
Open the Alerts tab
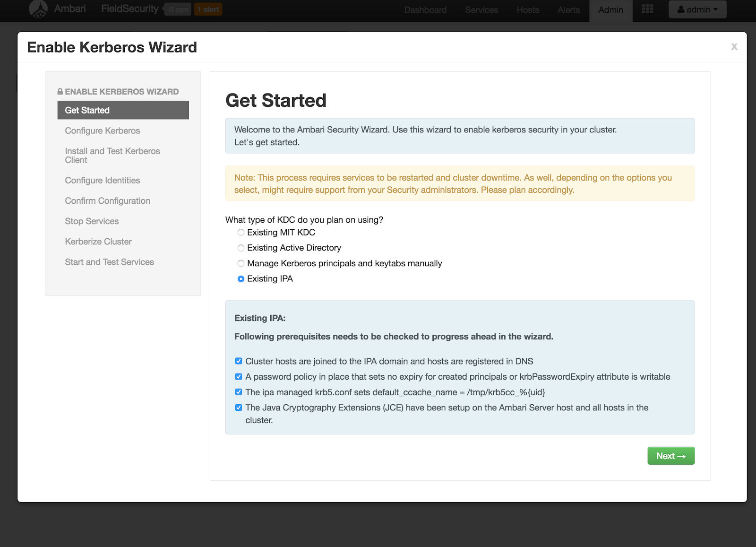coord(568,10)
